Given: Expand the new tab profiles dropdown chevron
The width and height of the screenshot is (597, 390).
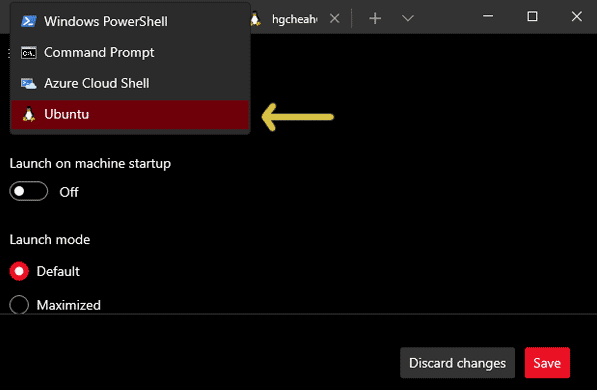Looking at the screenshot, I should point(407,18).
